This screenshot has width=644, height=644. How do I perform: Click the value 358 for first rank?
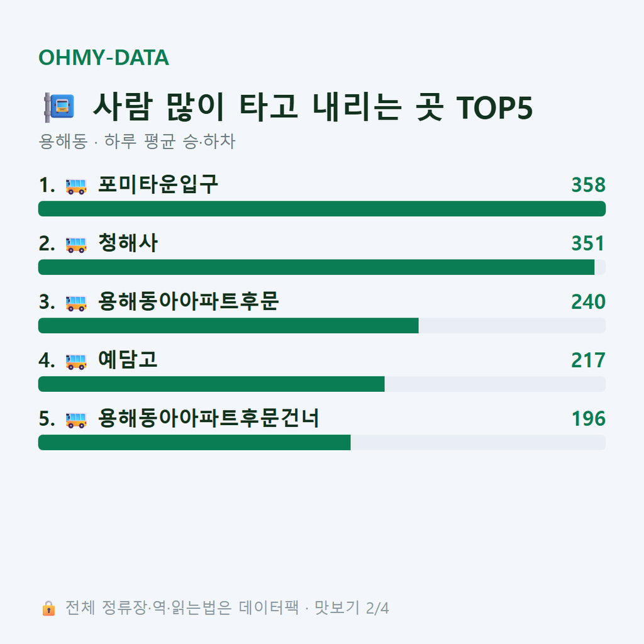pos(588,185)
